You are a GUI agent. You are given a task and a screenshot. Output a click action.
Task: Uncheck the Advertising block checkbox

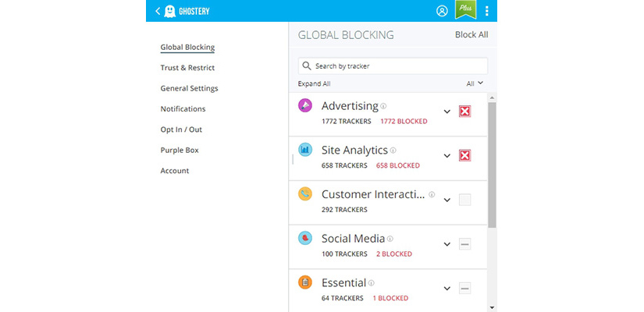[x=464, y=112]
